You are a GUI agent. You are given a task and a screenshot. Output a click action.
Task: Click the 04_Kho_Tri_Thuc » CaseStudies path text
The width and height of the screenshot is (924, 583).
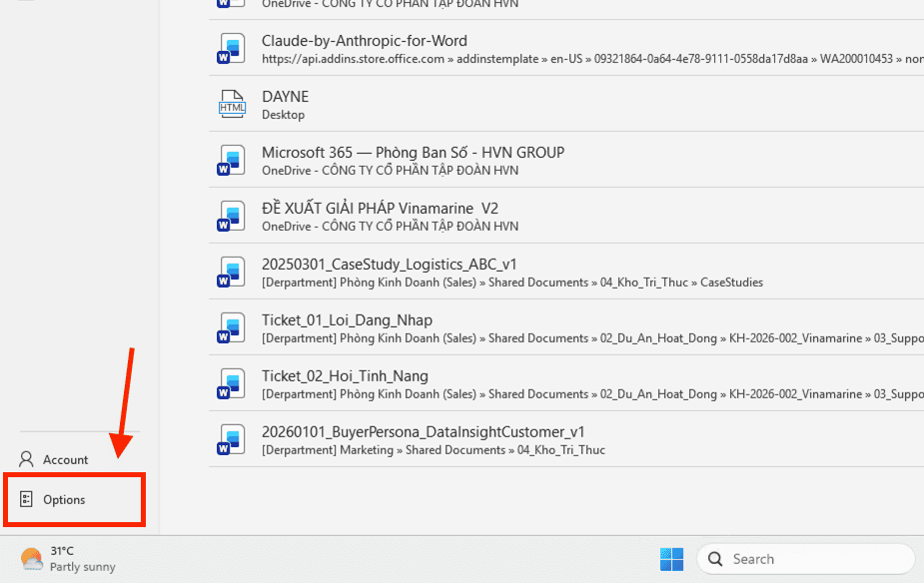(681, 283)
